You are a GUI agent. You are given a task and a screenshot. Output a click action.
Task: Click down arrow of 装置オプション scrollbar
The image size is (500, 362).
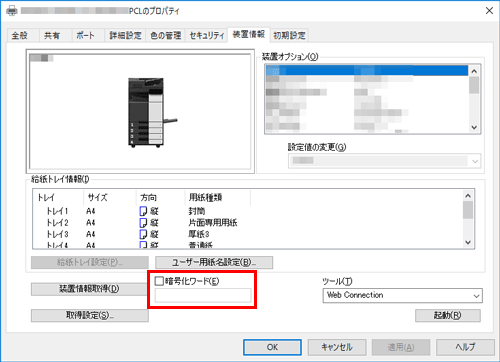point(474,127)
